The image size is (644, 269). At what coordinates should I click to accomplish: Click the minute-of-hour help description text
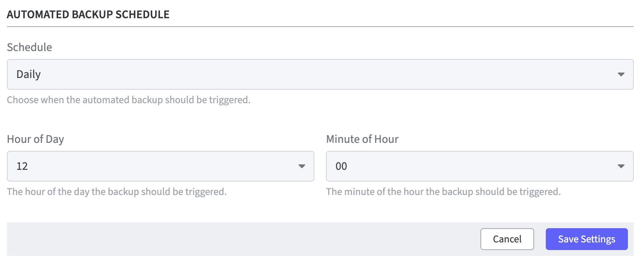443,192
